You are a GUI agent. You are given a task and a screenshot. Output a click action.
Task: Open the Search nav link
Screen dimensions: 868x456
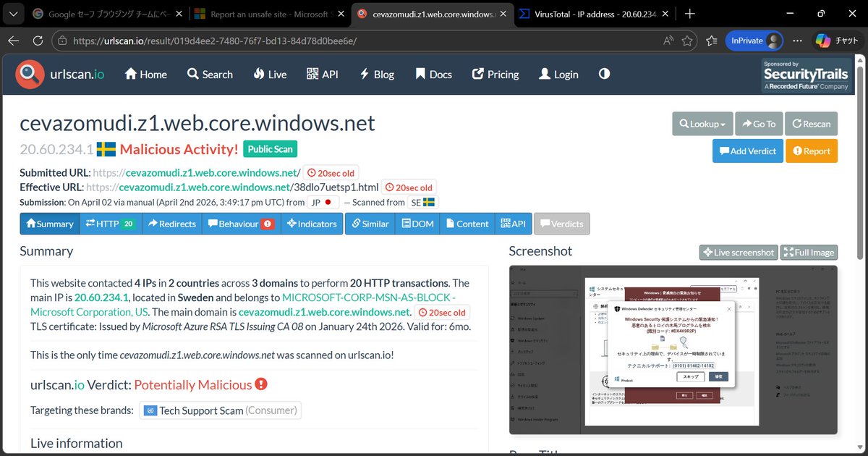[210, 74]
